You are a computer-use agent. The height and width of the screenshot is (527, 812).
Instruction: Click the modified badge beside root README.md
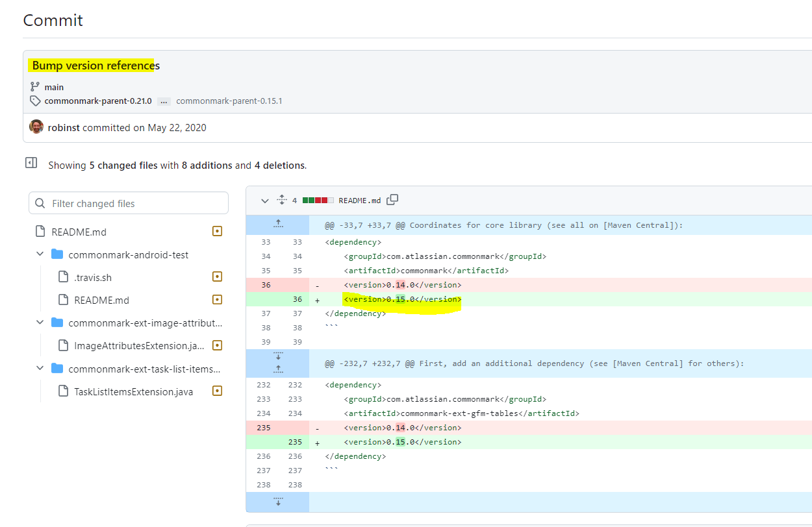[218, 231]
